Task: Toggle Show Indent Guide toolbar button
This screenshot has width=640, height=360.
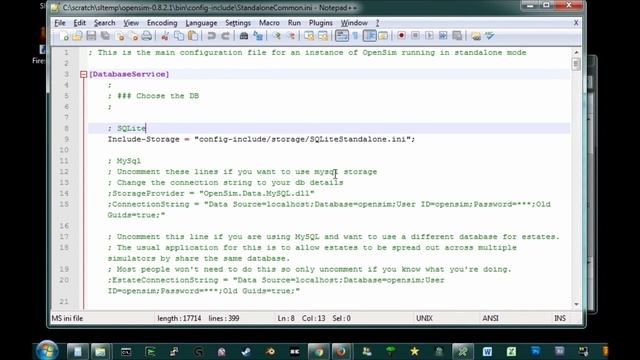Action: coord(369,36)
